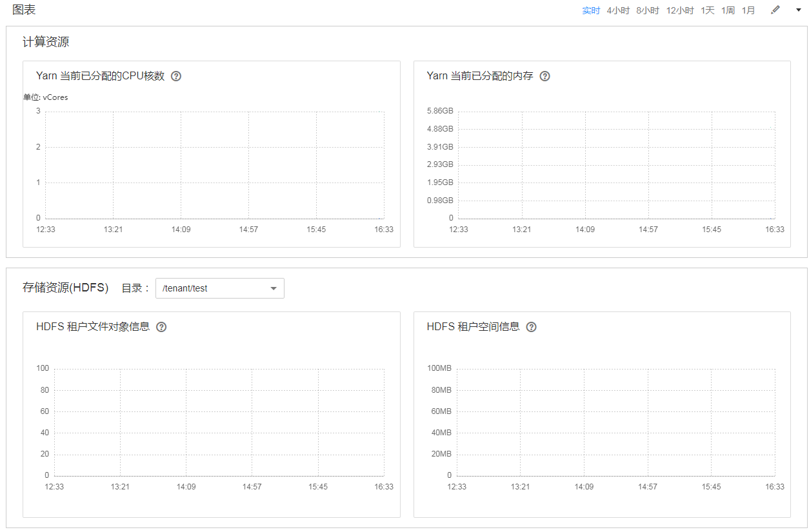Open help for Yarn allocated memory chart
Screen dimensions: 809x532
tap(544, 76)
